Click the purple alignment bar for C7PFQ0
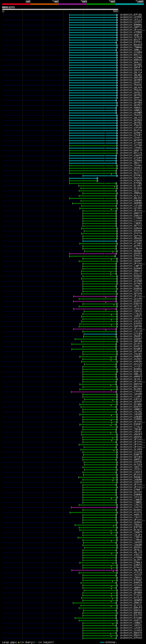 (94, 392)
